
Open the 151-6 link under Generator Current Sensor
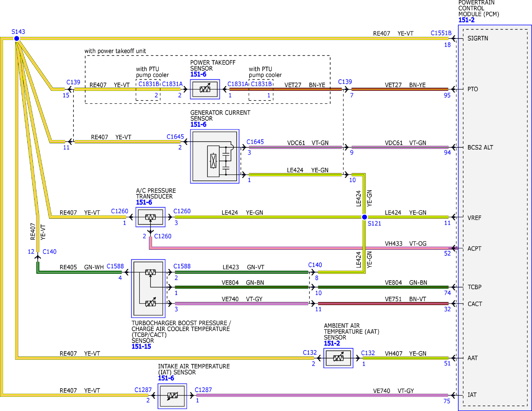[198, 124]
